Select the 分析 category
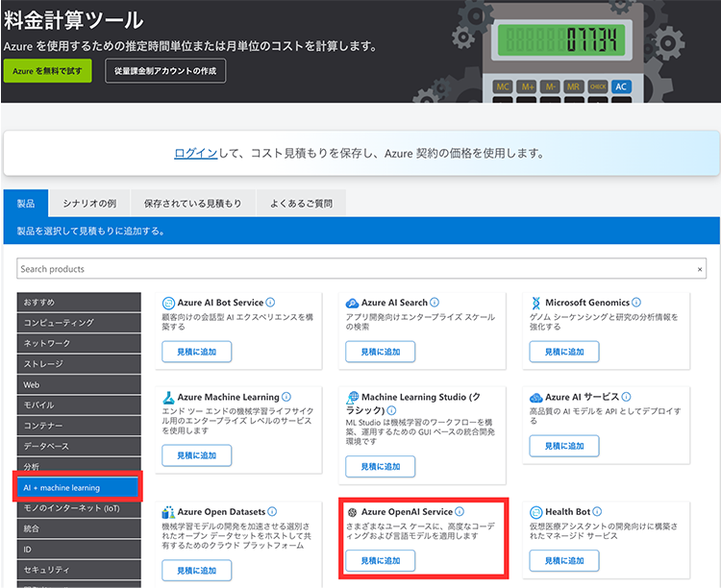The width and height of the screenshot is (721, 588). (79, 465)
